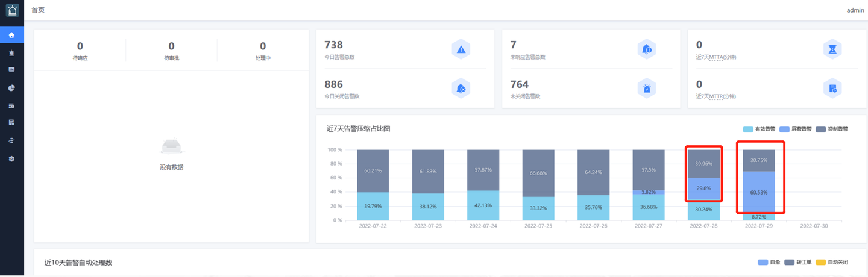Click the alarm-light app logo

pyautogui.click(x=12, y=10)
